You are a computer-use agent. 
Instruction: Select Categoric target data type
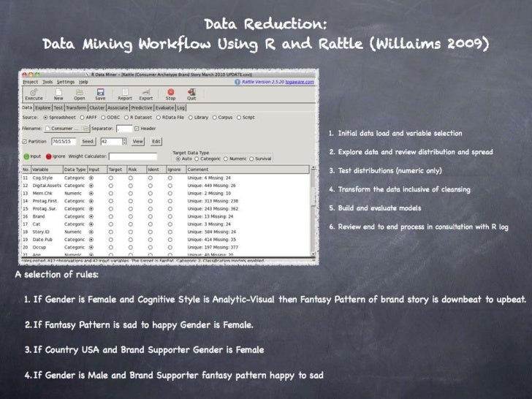point(197,159)
